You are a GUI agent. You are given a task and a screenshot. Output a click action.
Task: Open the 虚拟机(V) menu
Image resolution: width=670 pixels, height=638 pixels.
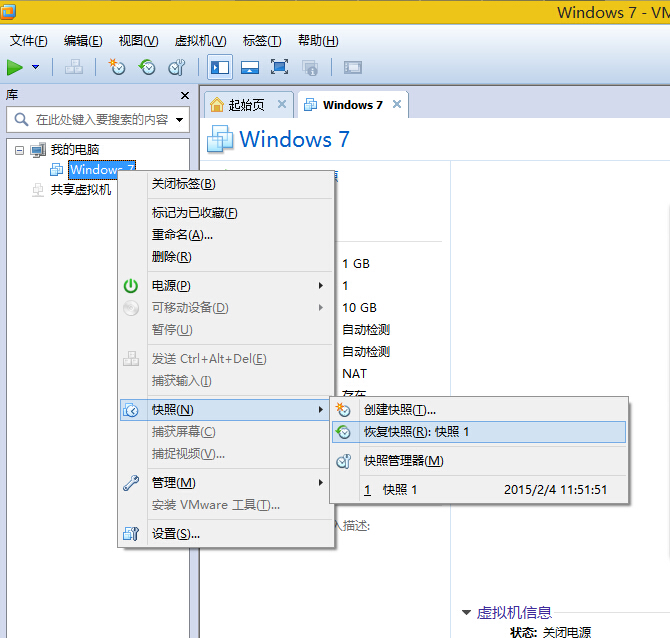point(200,41)
